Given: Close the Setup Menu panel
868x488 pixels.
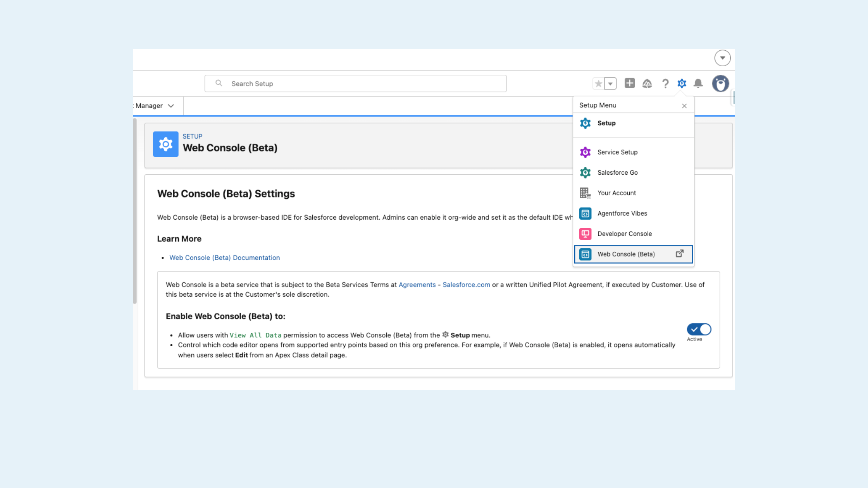Looking at the screenshot, I should (684, 106).
